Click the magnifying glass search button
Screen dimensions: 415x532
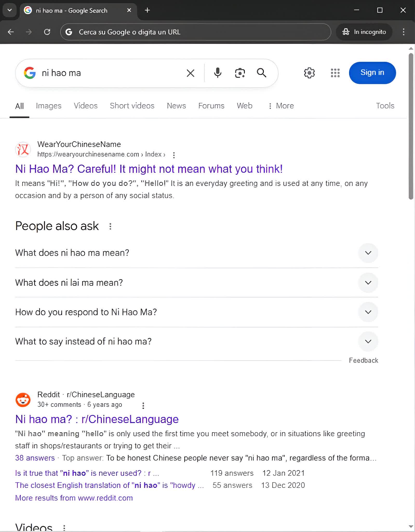click(x=262, y=73)
